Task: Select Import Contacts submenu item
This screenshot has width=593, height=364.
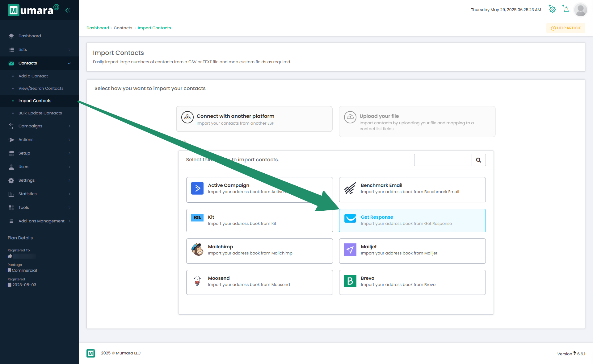Action: point(39,101)
